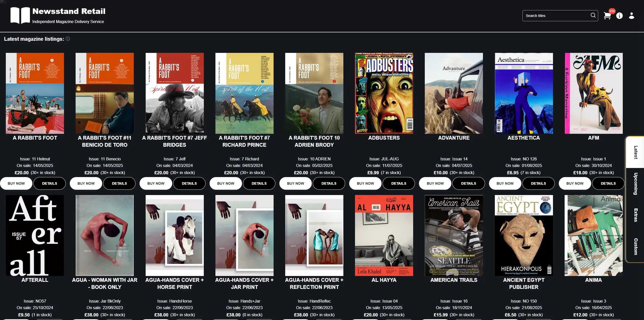View details for Advanture
The height and width of the screenshot is (320, 644).
[468, 183]
